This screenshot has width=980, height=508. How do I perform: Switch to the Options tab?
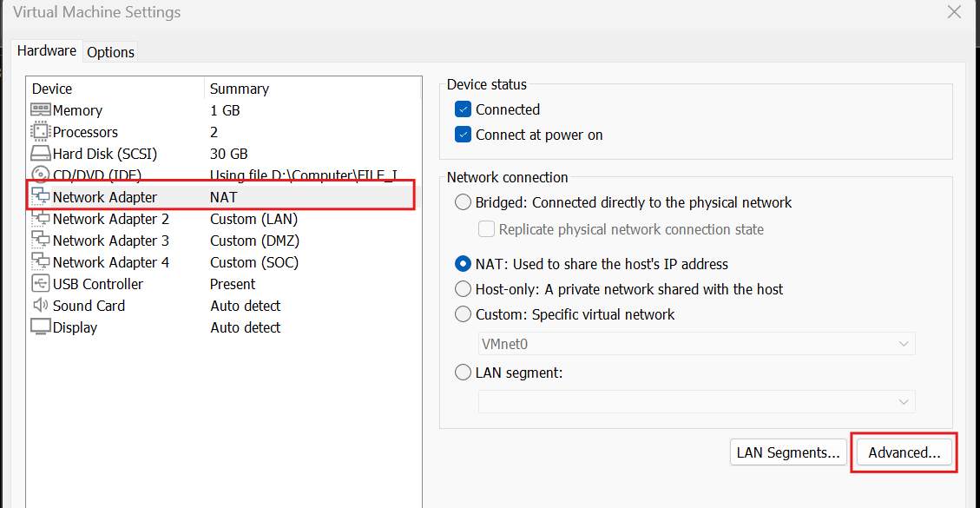(111, 52)
